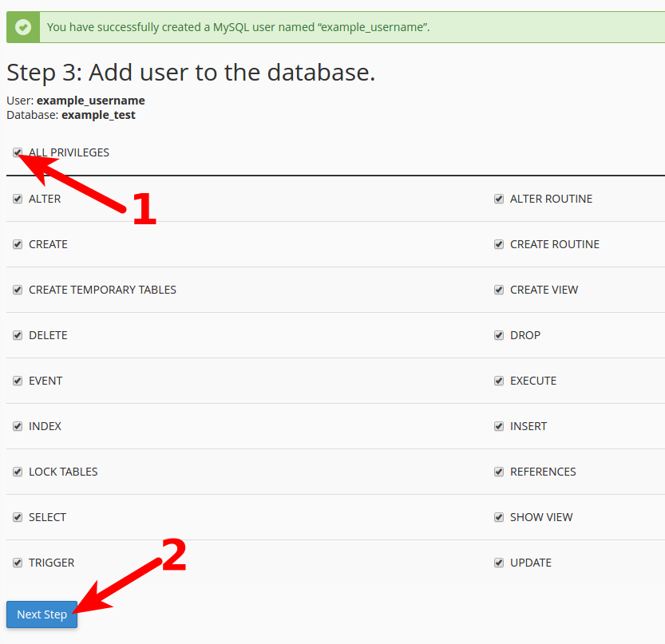Disable the CREATE ROUTINE privilege

[x=499, y=244]
